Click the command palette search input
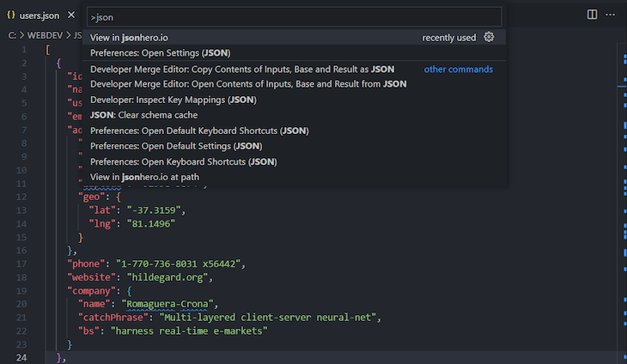627x364 pixels. pos(295,17)
